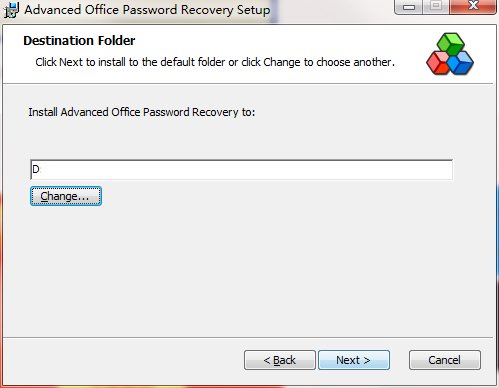The image size is (499, 388).
Task: Click the separator line above navigation buttons
Action: click(248, 337)
